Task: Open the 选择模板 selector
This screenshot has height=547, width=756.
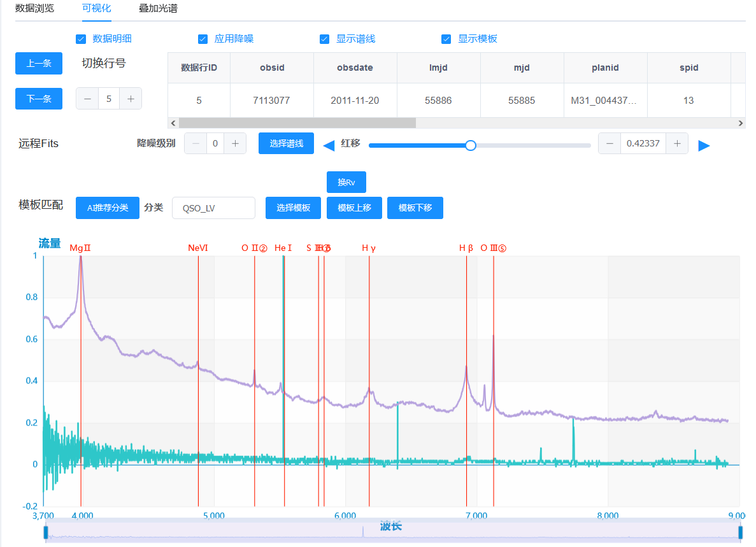Action: point(293,208)
